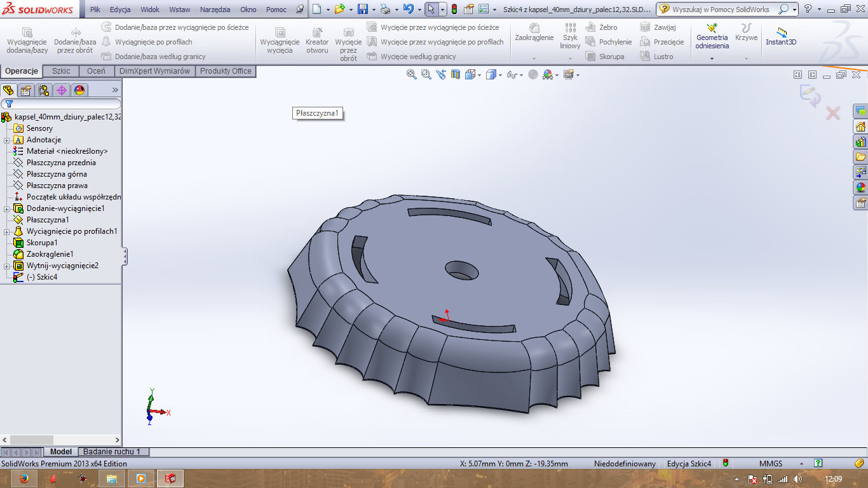Expand the Wytnij-wyciągnięcie2 node
868x488 pixels.
coord(6,266)
